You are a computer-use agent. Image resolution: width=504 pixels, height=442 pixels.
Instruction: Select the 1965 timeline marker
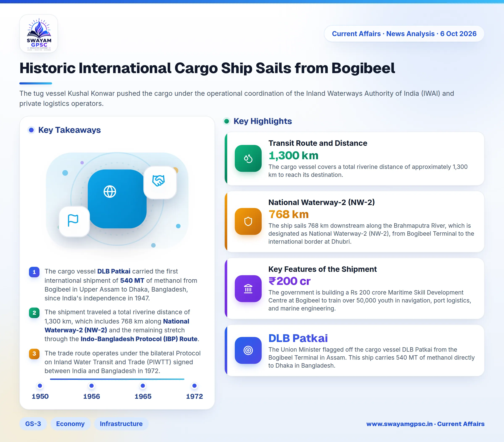pyautogui.click(x=143, y=386)
